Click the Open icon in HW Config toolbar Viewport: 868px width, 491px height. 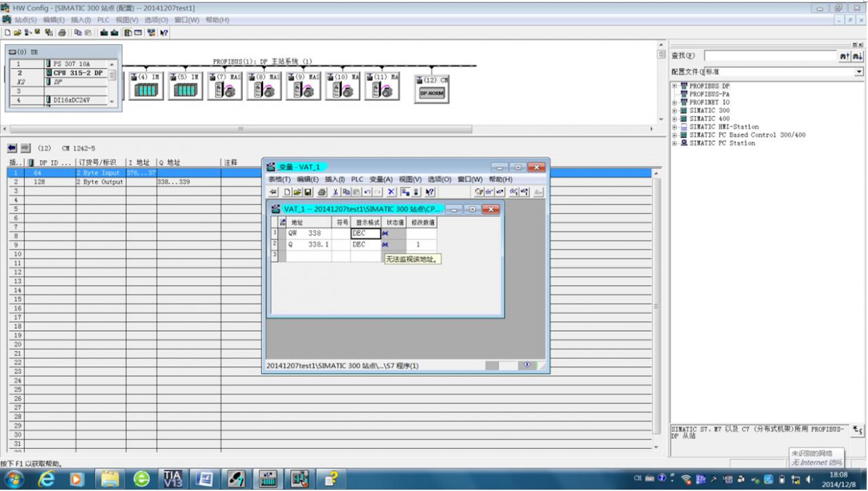tap(18, 32)
